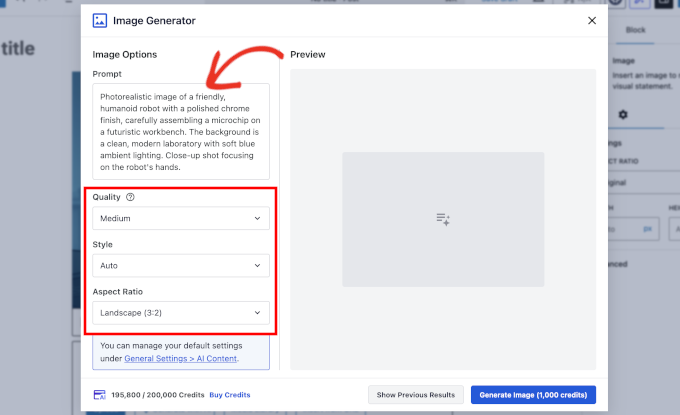Viewport: 680px width, 415px height.
Task: Click the Preview heading
Action: 307,54
